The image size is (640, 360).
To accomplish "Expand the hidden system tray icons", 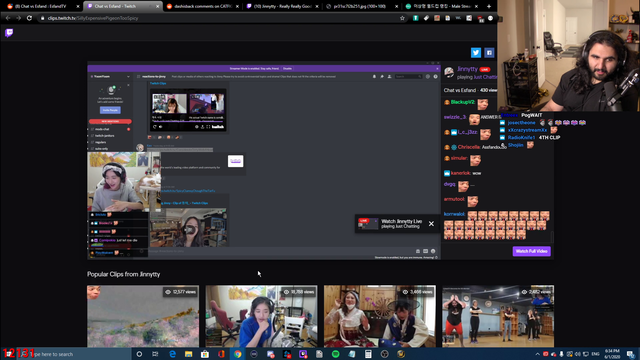I will point(537,354).
